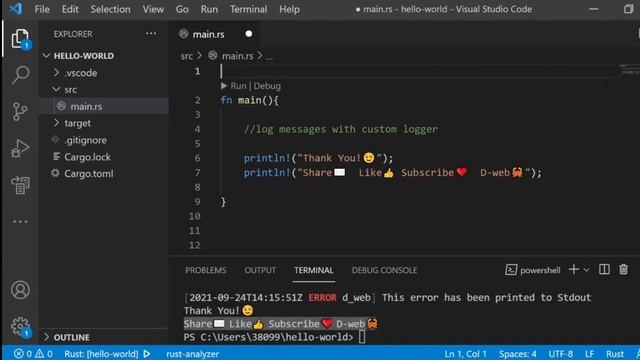The image size is (640, 360).
Task: Open the Manage gear icon
Action: 20,327
